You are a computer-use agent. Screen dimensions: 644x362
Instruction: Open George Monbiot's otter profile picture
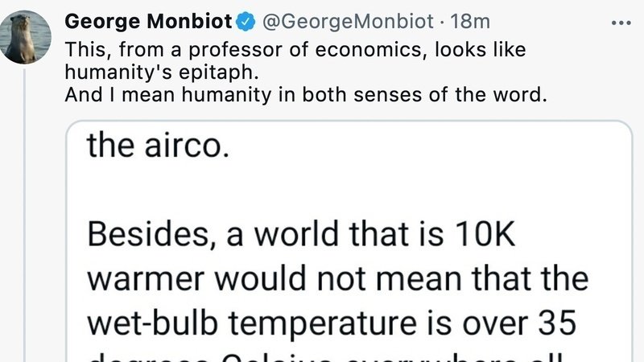click(28, 37)
